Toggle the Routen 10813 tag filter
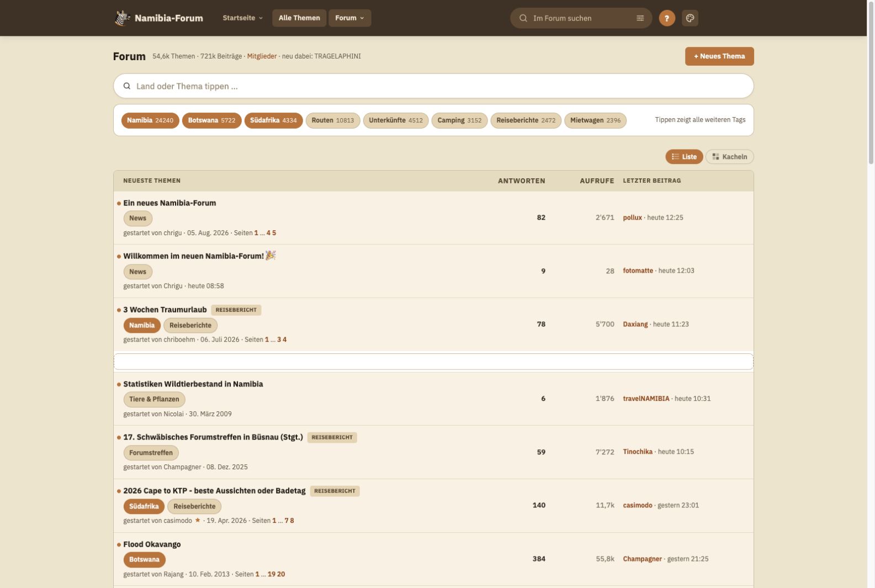Image resolution: width=875 pixels, height=588 pixels. click(x=333, y=120)
